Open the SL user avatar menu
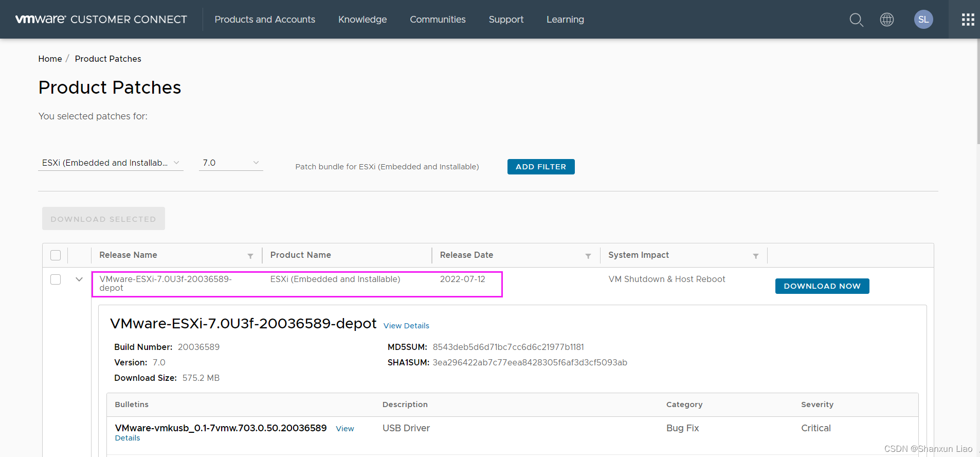980x457 pixels. point(923,20)
